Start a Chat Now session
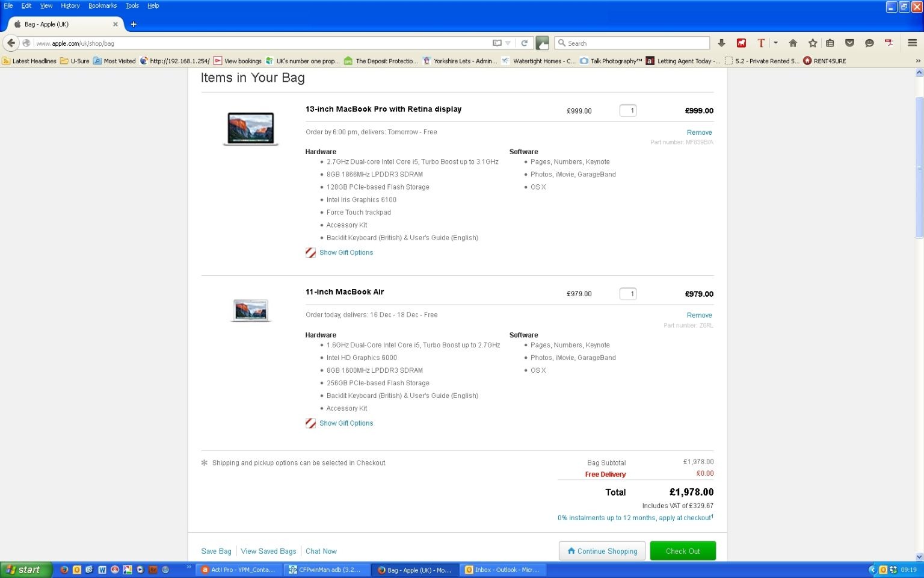The height and width of the screenshot is (578, 924). pos(321,552)
